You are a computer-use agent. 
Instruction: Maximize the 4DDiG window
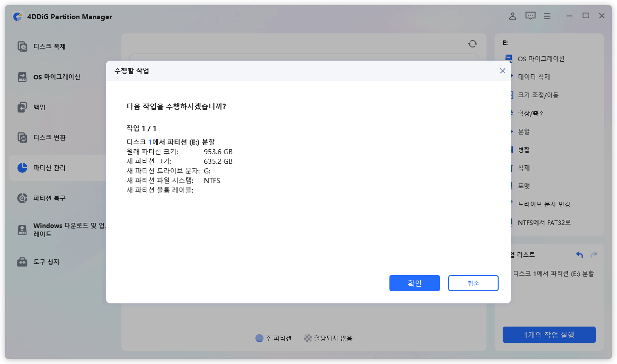[x=586, y=16]
